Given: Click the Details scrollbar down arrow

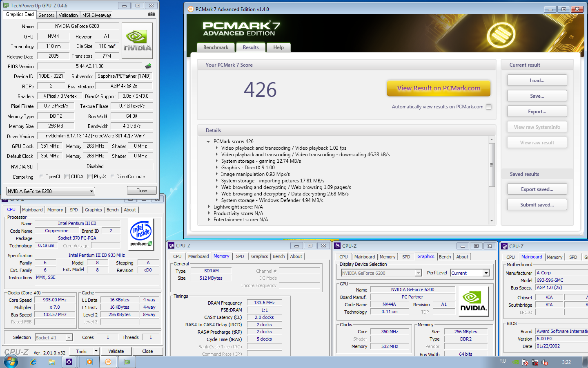Looking at the screenshot, I should pos(492,221).
